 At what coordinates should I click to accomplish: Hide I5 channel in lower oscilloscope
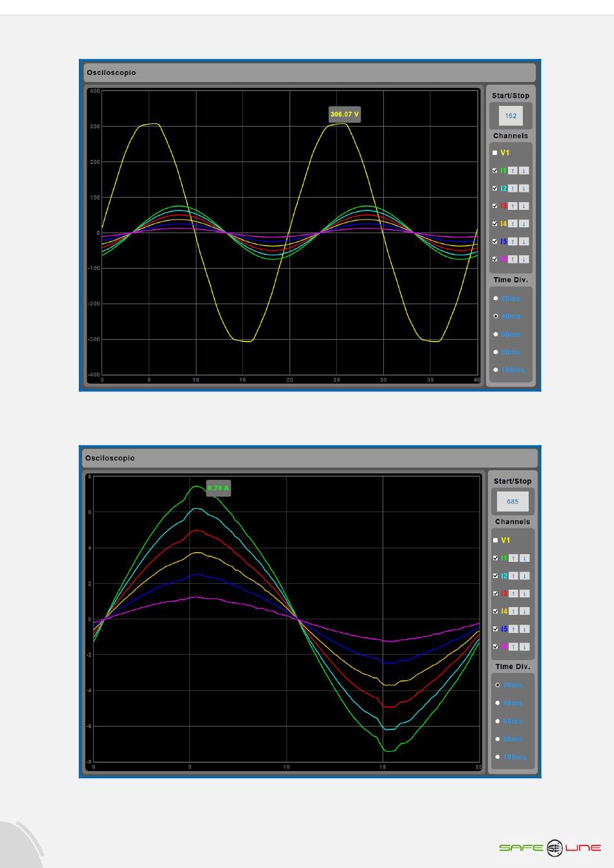click(x=496, y=629)
